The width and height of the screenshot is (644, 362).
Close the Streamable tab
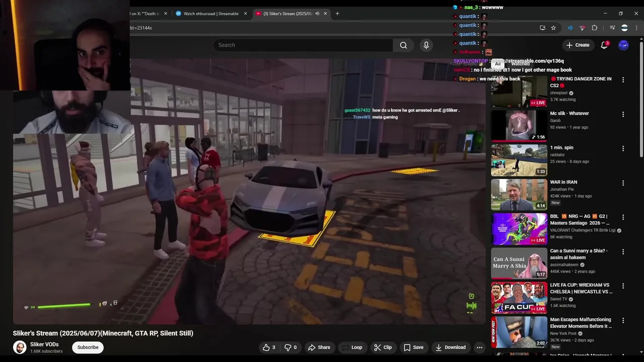[x=246, y=14]
